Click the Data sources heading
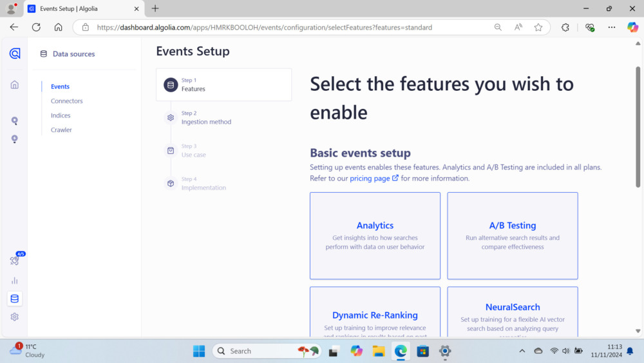This screenshot has height=363, width=644. (x=73, y=54)
